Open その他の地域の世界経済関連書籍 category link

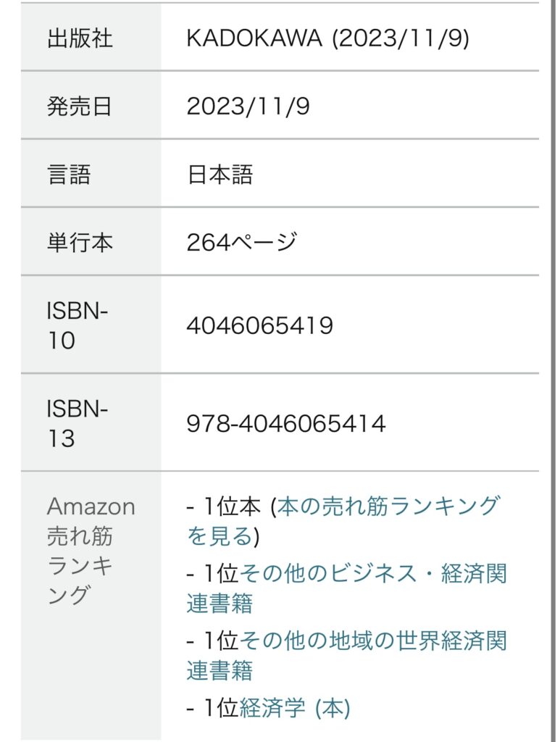[372, 641]
